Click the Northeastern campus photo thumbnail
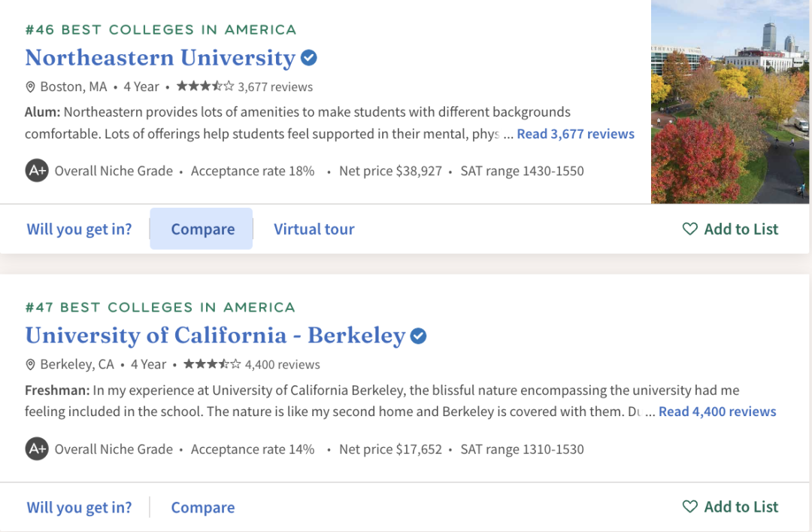The width and height of the screenshot is (812, 532). [729, 102]
